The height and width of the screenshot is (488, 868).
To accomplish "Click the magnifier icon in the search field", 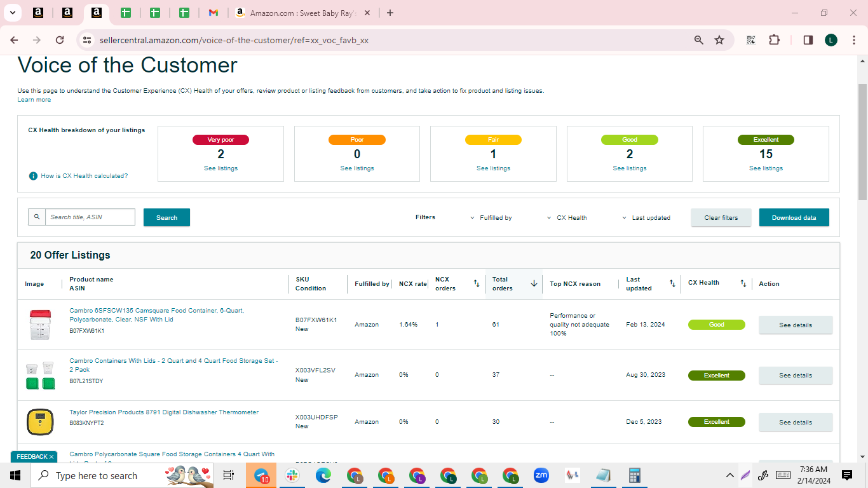I will 37,217.
